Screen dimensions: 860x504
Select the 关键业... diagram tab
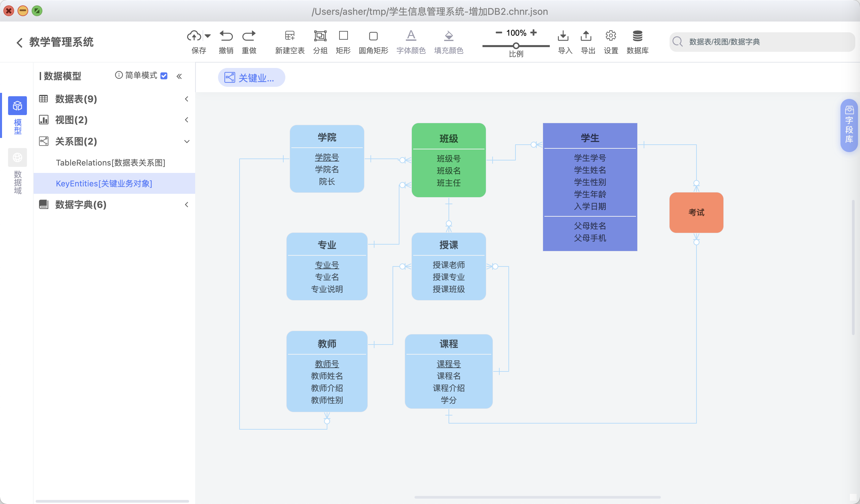click(252, 77)
